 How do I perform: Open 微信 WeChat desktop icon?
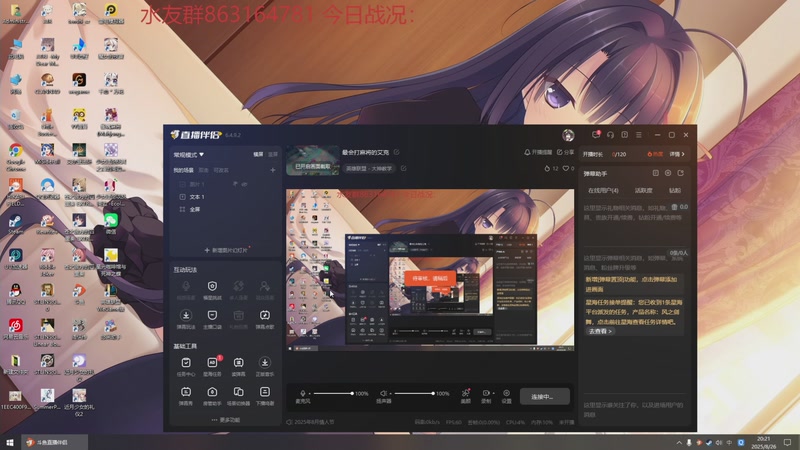point(111,223)
